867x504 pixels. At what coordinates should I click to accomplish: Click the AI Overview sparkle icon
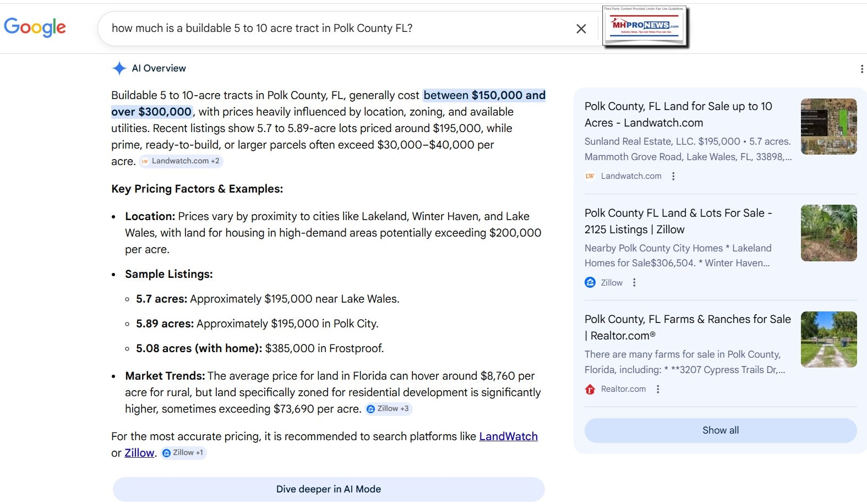click(119, 68)
